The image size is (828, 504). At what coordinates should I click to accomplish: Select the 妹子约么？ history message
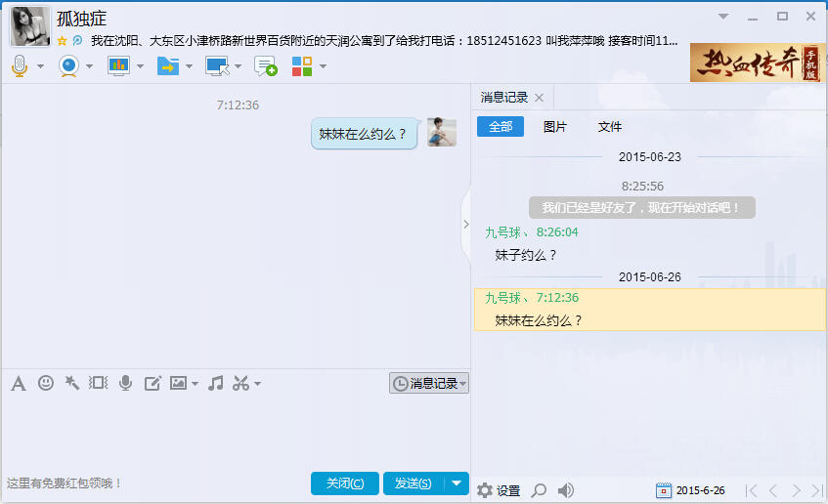tap(525, 256)
